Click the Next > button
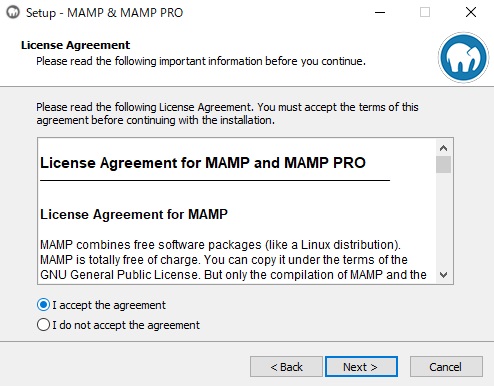494x386 pixels. click(x=361, y=367)
